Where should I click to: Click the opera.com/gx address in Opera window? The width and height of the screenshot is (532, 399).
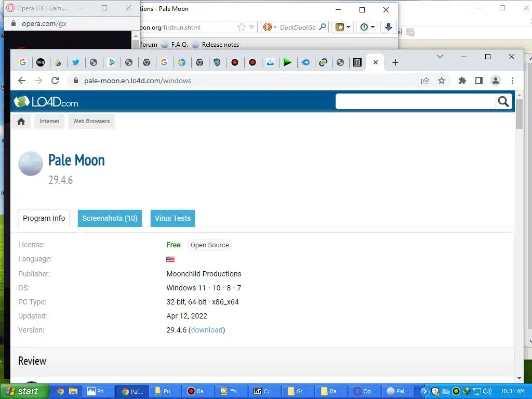point(44,23)
